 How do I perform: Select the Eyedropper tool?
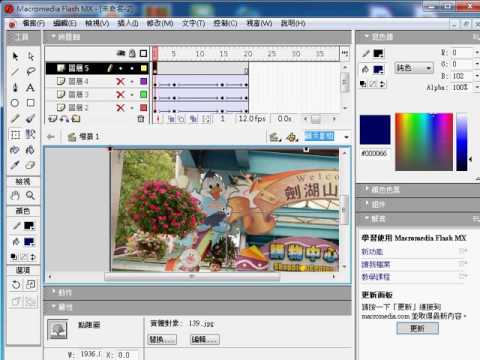(x=15, y=165)
